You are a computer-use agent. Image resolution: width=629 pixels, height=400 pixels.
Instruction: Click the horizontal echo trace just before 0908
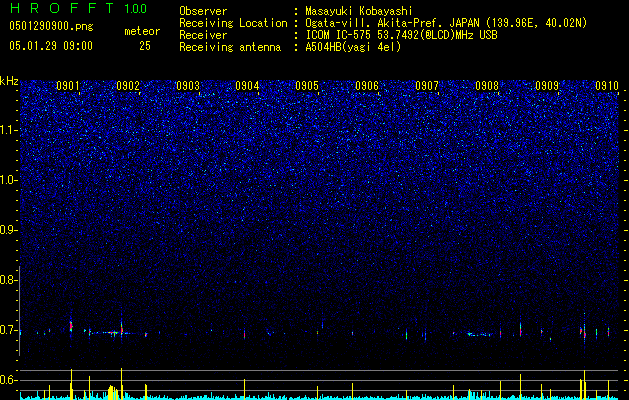[480, 334]
